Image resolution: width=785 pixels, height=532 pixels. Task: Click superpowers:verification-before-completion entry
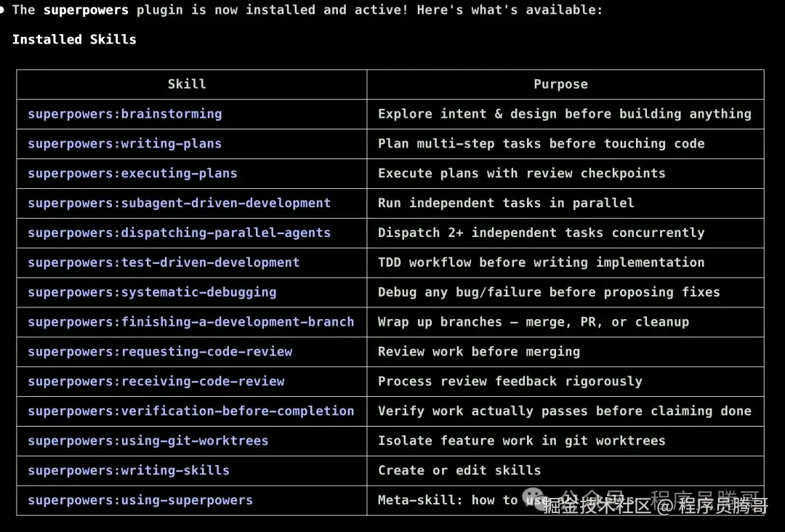pos(190,411)
